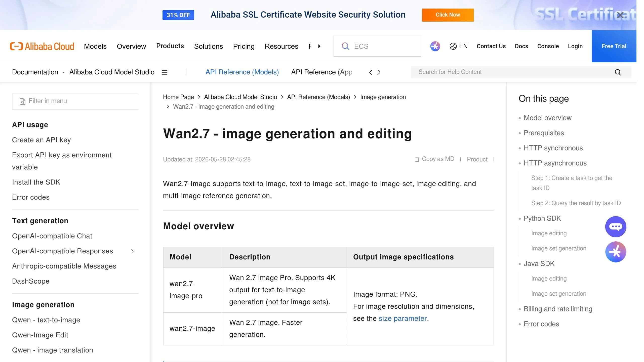Image resolution: width=644 pixels, height=362 pixels.
Task: Open DashScope page
Action: click(x=31, y=281)
